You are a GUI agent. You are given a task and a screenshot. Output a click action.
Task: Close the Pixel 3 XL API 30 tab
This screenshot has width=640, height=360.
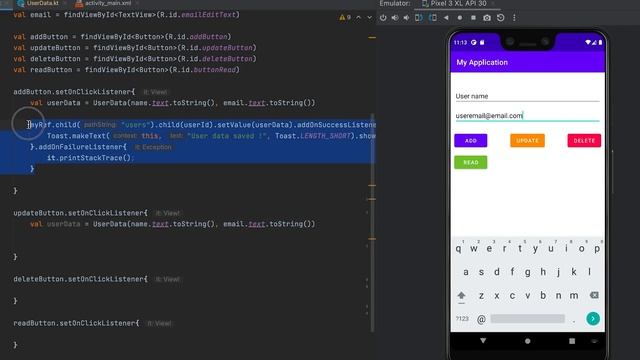(x=493, y=3)
